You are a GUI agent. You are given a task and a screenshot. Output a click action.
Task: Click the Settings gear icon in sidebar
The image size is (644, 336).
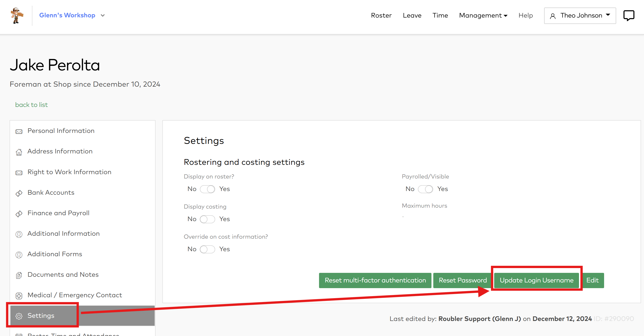(x=19, y=316)
